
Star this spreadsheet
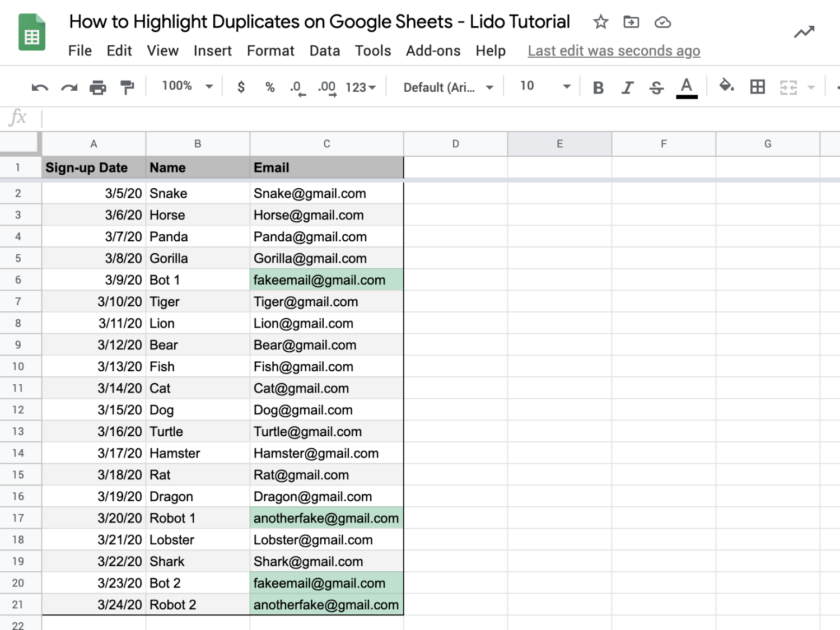point(600,22)
